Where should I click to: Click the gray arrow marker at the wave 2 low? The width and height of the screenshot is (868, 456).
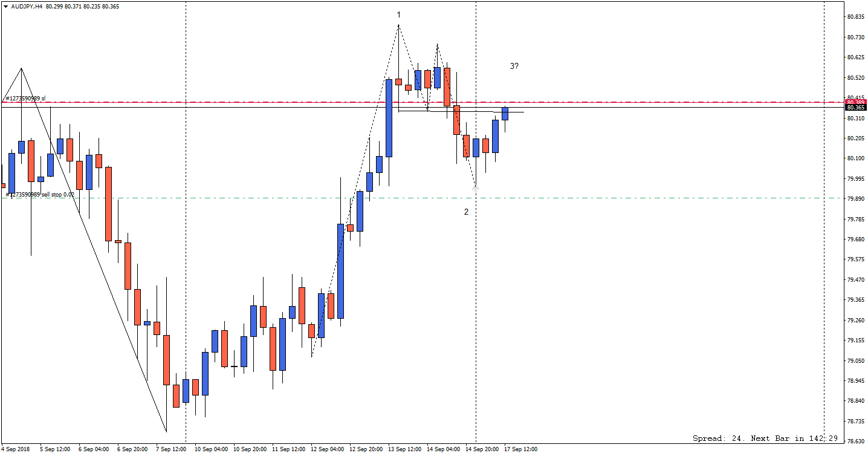coord(476,189)
